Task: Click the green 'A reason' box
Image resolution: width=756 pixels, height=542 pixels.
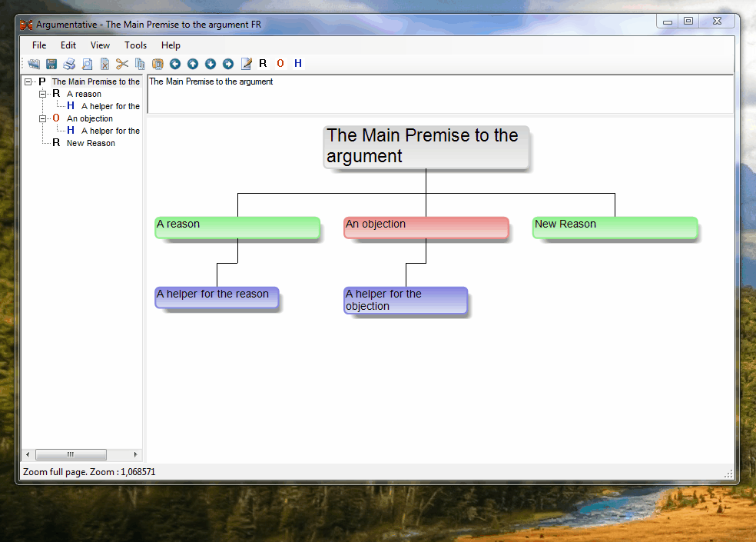Action: tap(237, 228)
